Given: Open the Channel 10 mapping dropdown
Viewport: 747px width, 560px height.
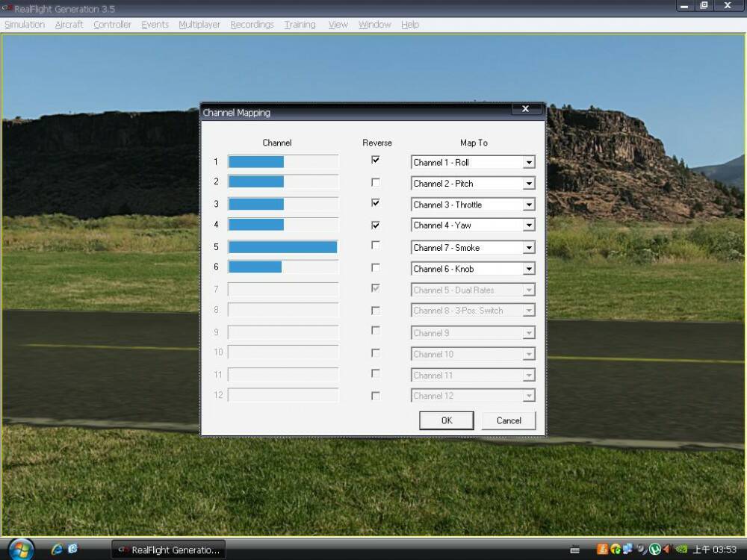Looking at the screenshot, I should [473, 354].
